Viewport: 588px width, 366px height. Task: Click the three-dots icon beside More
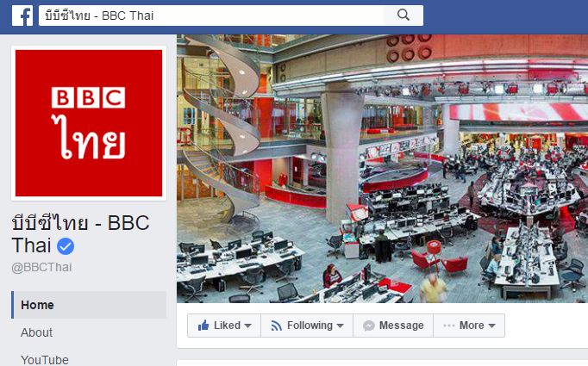(449, 326)
